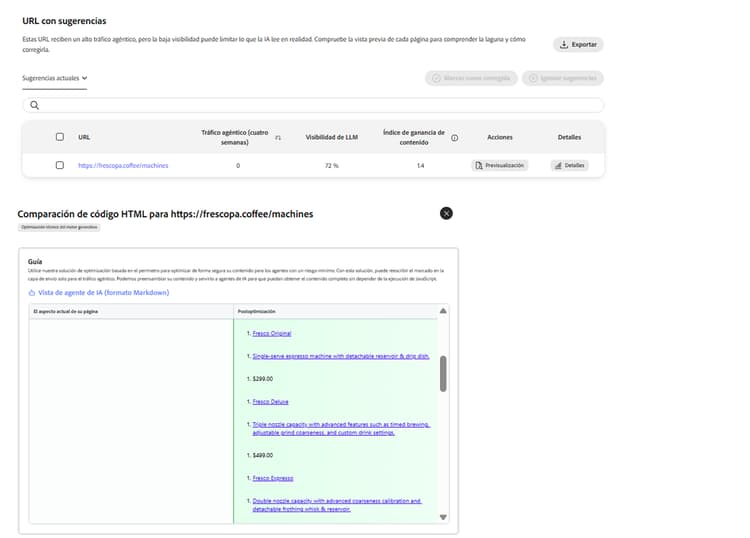Viewport: 750px width, 538px height.
Task: Click the small tag under comparison title
Action: coord(59,227)
